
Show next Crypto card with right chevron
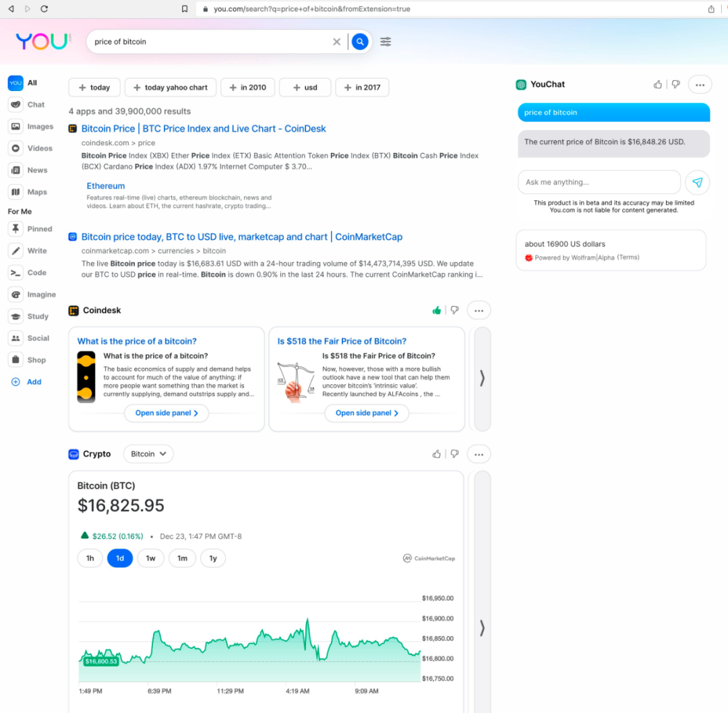coord(482,627)
